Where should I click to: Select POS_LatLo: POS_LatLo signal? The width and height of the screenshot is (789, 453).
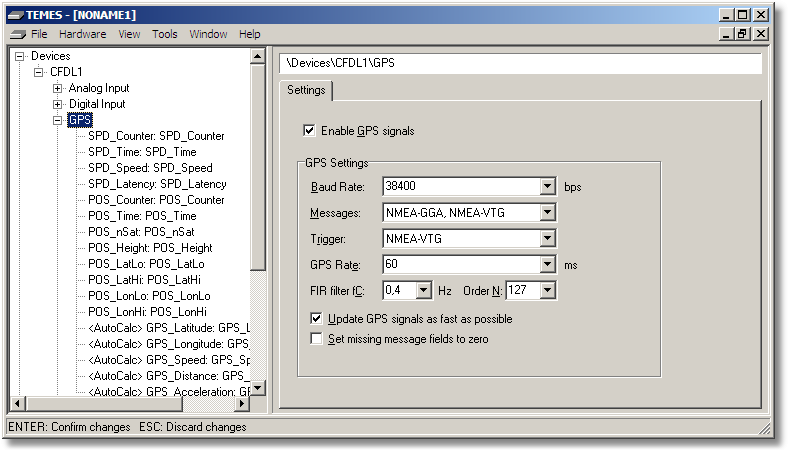pos(146,264)
